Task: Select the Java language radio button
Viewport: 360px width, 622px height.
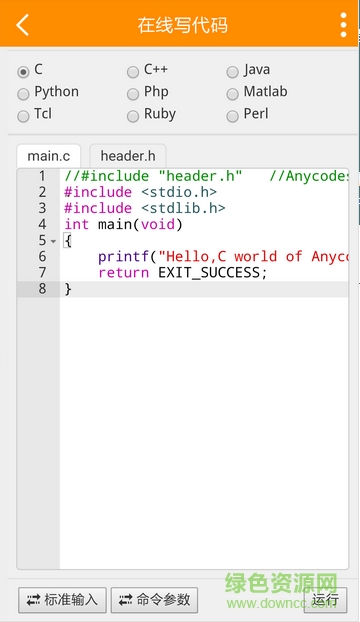Action: [x=232, y=72]
